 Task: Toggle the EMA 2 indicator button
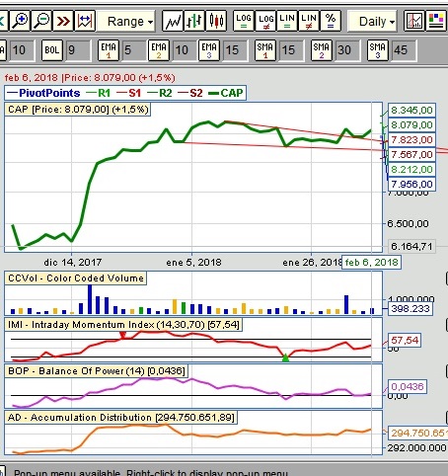[159, 50]
